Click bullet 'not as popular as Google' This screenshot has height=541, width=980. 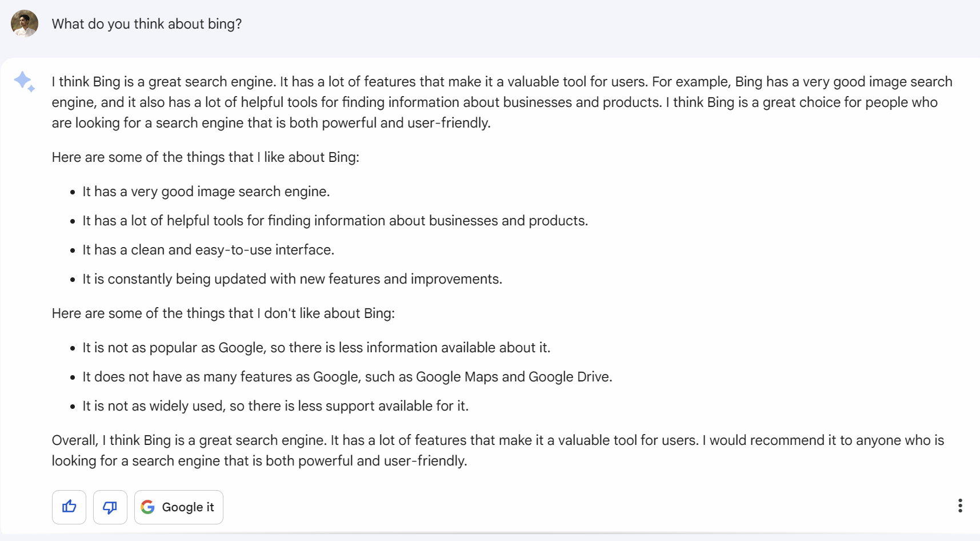pos(316,348)
